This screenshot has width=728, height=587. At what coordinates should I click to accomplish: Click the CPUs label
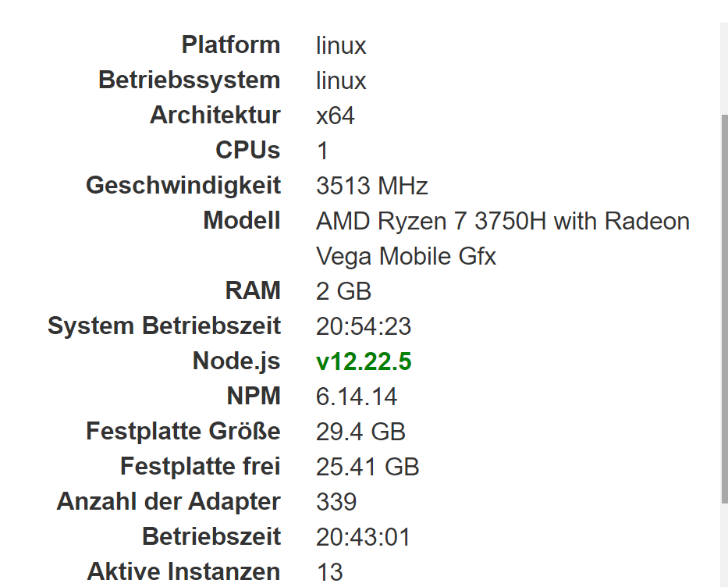pos(247,151)
